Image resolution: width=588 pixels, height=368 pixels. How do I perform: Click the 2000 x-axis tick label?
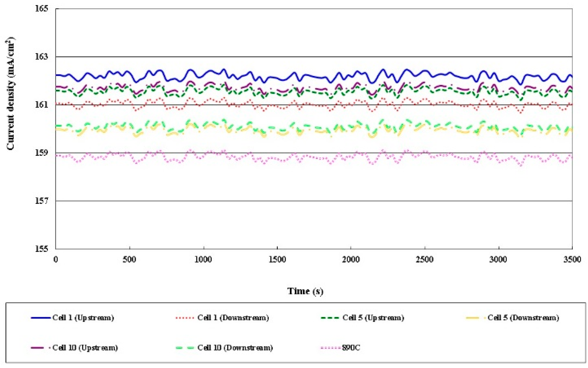(350, 260)
